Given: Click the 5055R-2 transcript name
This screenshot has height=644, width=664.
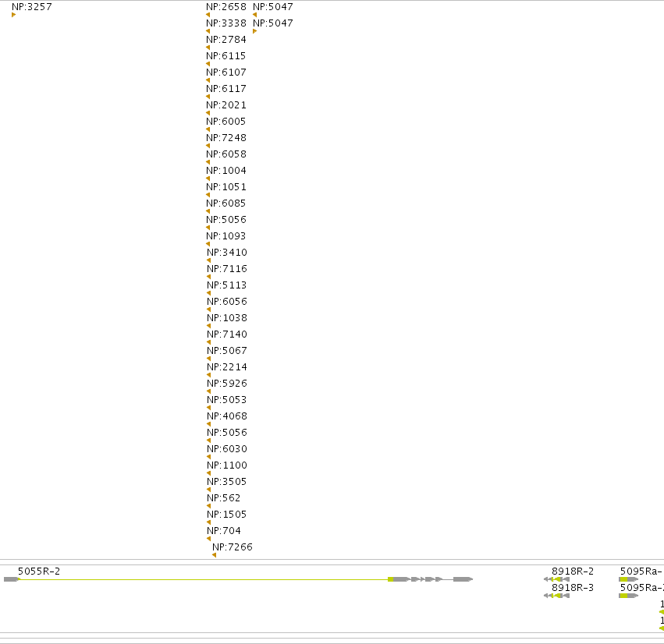Looking at the screenshot, I should coord(39,571).
